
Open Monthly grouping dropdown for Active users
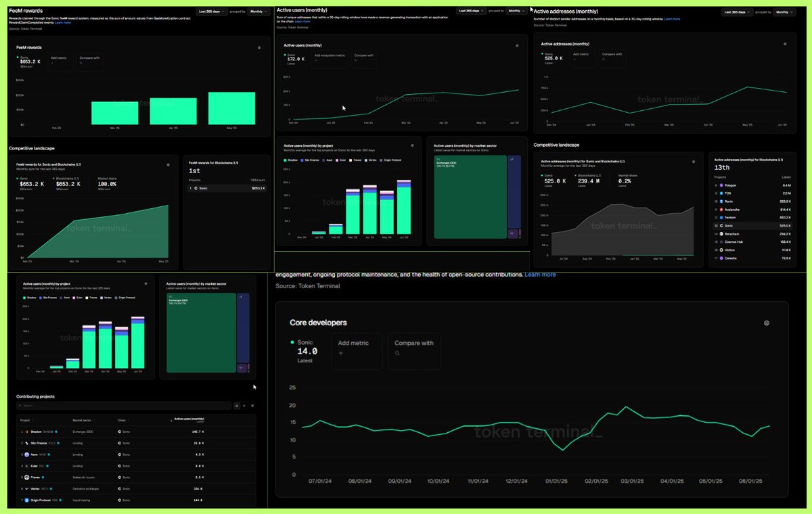click(518, 11)
